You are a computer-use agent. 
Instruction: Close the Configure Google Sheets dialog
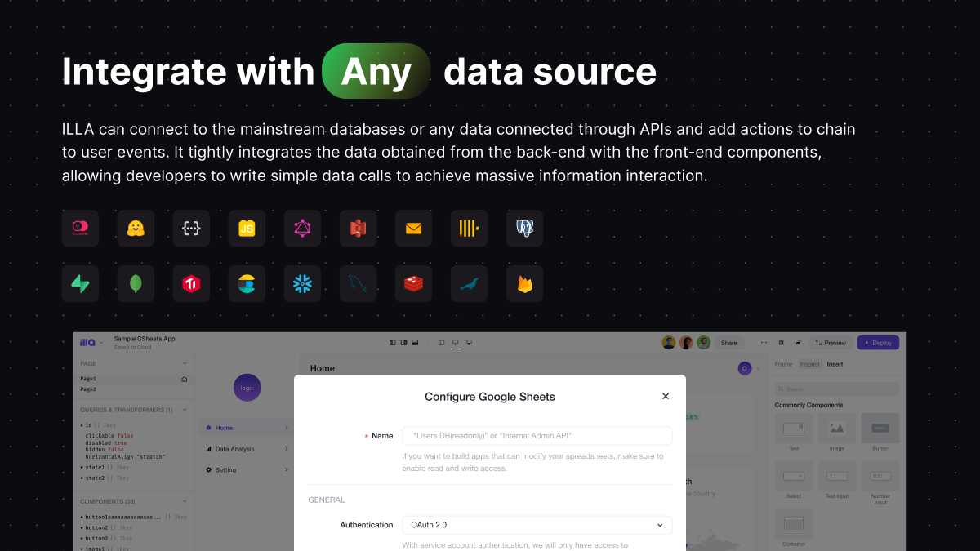coord(666,396)
